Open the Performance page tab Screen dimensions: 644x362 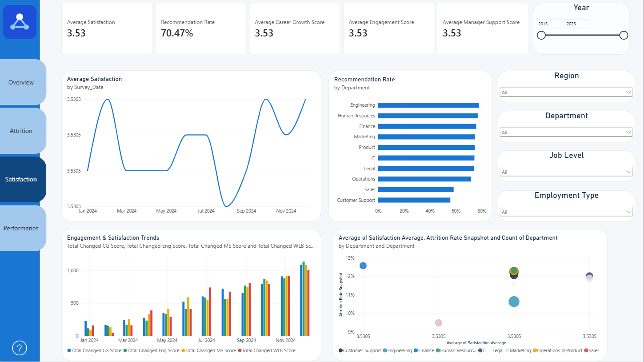21,228
